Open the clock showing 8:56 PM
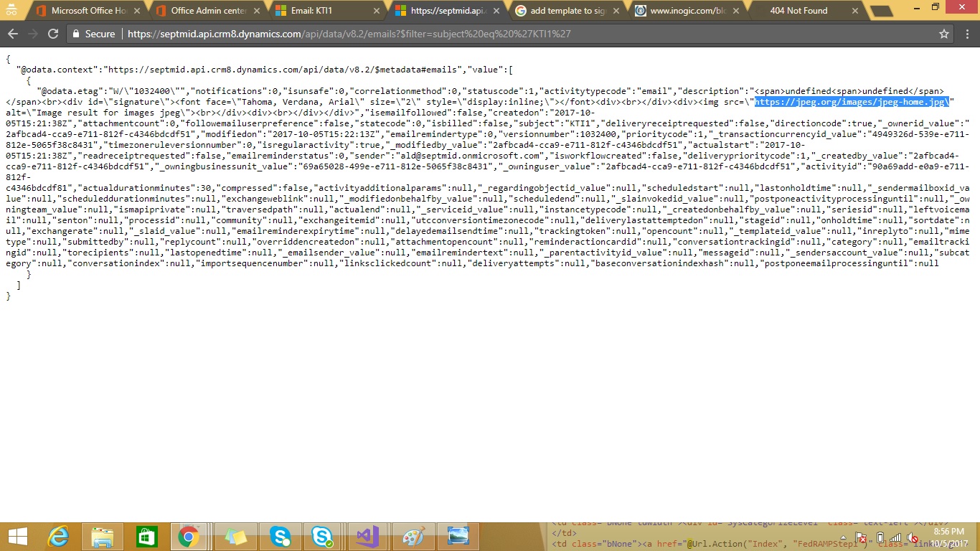 click(948, 532)
